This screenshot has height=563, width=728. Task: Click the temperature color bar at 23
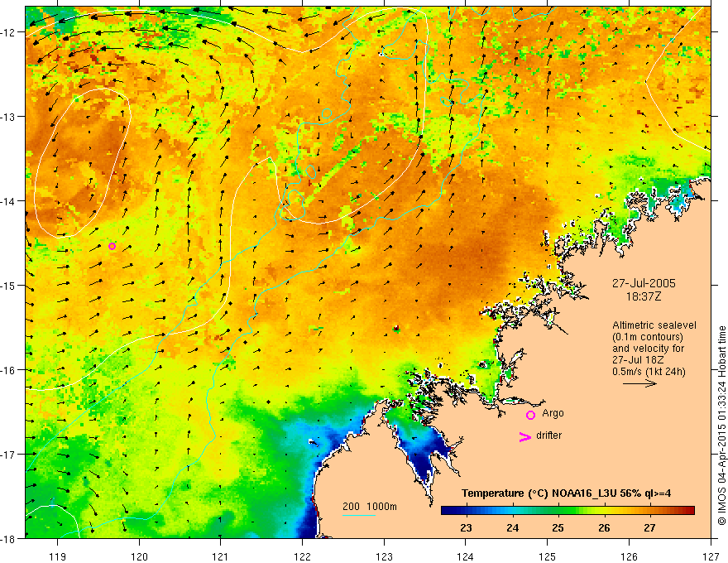point(466,510)
